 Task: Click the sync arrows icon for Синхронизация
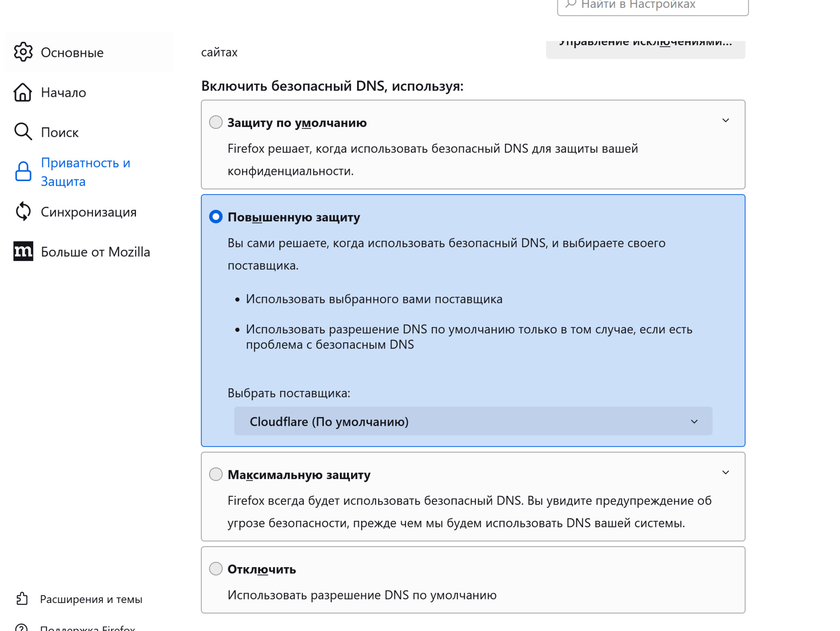pyautogui.click(x=23, y=212)
